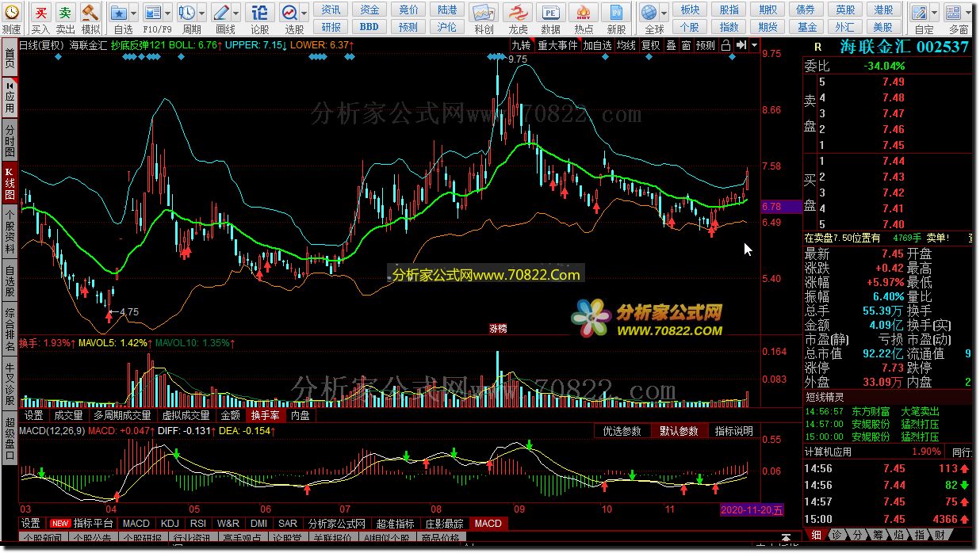
Task: Switch to the 分时图 side tab
Action: (x=10, y=141)
